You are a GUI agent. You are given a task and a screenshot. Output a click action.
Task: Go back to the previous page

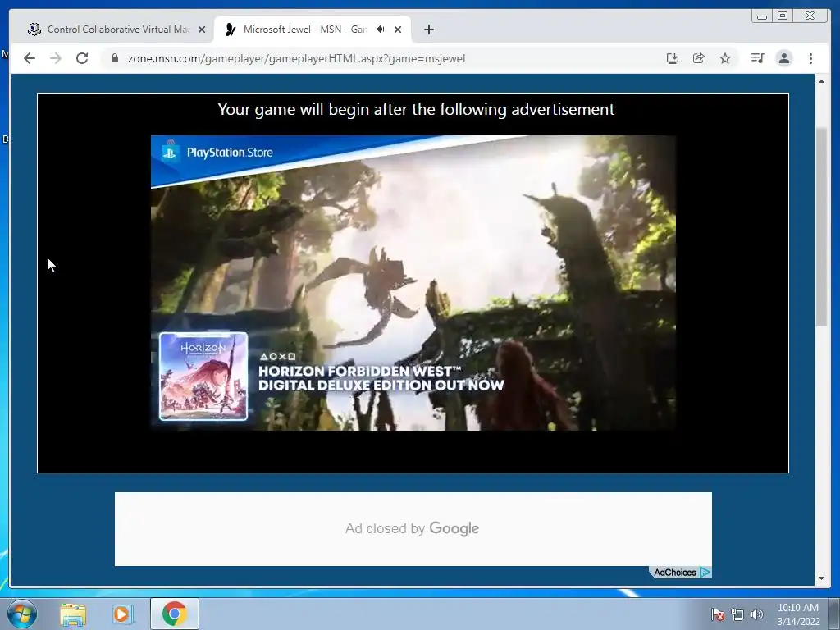[30, 58]
